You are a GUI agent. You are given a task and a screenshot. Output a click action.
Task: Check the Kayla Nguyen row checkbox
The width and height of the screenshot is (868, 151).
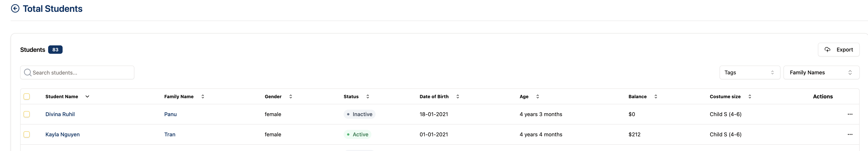tap(27, 134)
